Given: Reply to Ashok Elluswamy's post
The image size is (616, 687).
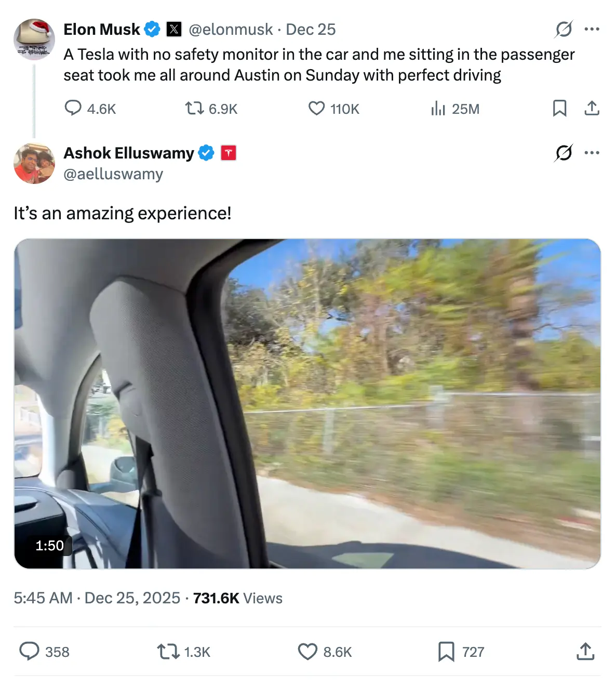Looking at the screenshot, I should tap(30, 651).
